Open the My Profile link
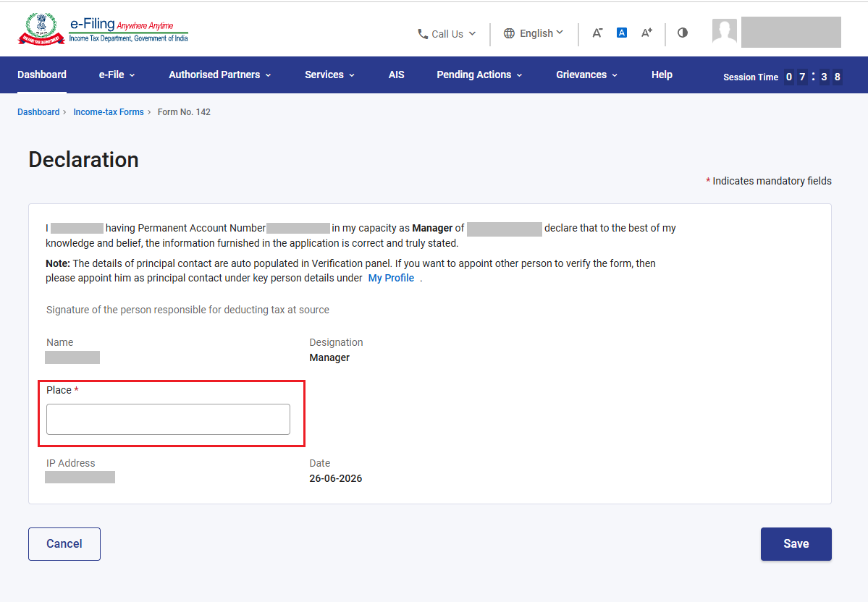The image size is (868, 602). 391,278
